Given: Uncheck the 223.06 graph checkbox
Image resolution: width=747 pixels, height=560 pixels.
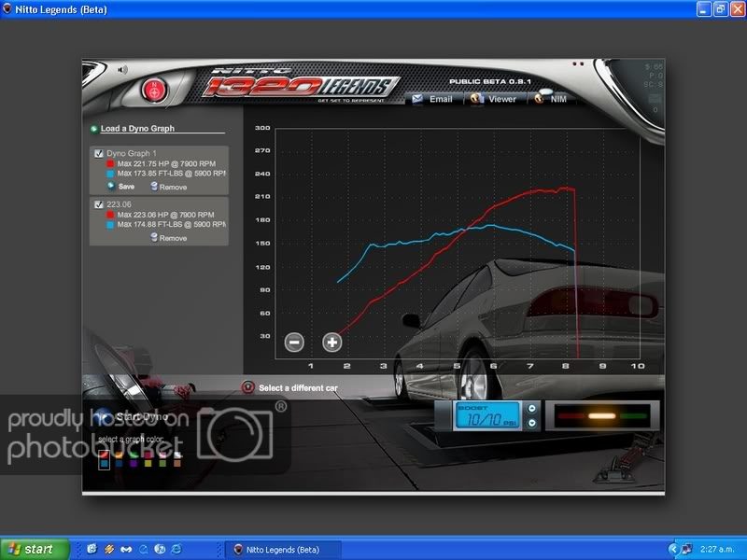Looking at the screenshot, I should 99,204.
